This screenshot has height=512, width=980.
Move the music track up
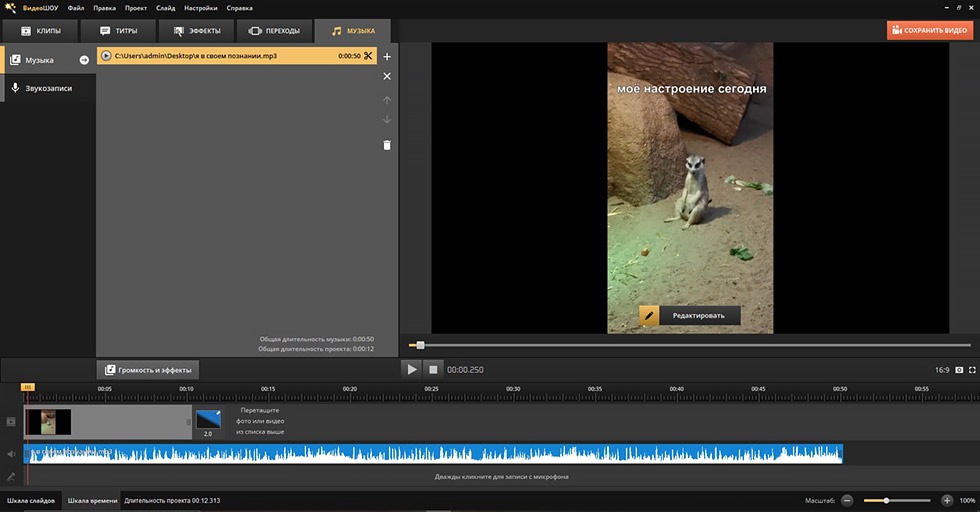(387, 100)
